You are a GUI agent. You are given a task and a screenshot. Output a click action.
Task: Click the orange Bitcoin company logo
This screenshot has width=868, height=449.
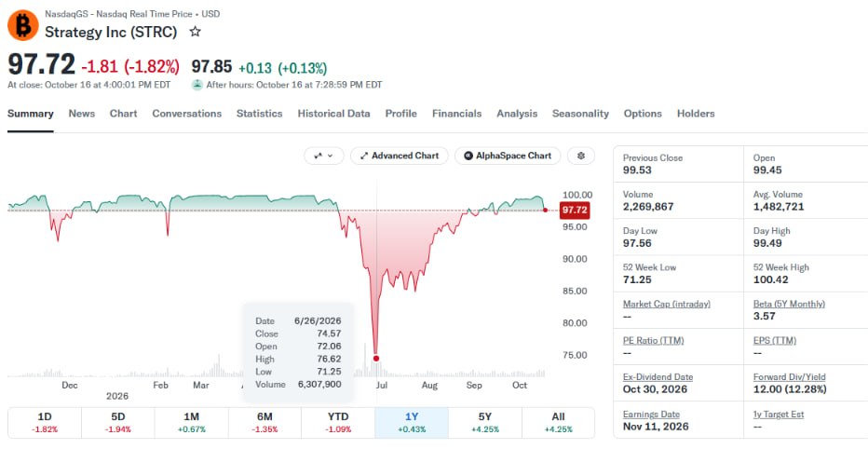tap(22, 25)
